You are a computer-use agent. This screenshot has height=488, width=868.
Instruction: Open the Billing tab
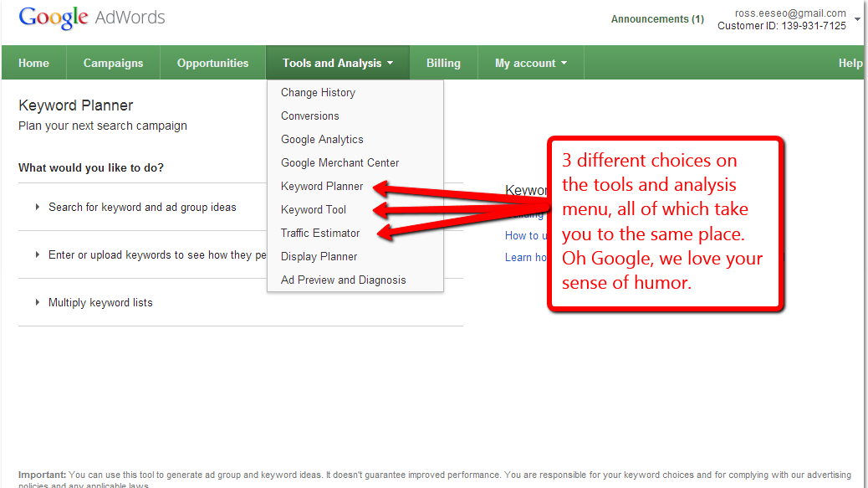(443, 63)
